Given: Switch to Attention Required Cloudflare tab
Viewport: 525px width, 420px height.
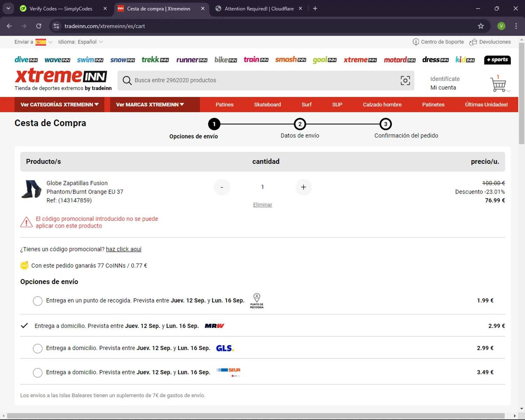Looking at the screenshot, I should (x=259, y=9).
